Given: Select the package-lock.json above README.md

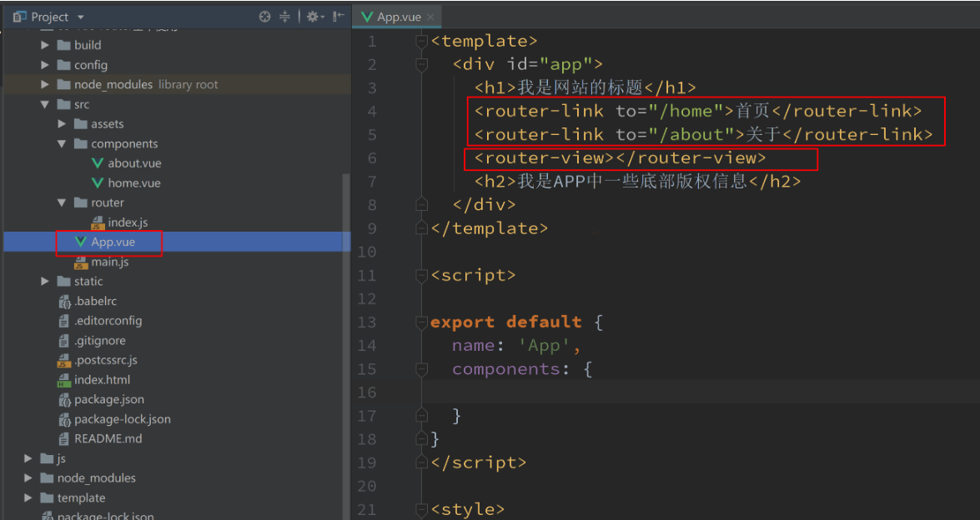Looking at the screenshot, I should tap(123, 419).
